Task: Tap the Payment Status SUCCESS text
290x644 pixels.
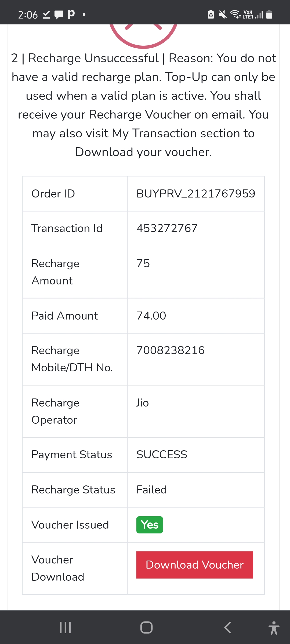Action: coord(162,455)
